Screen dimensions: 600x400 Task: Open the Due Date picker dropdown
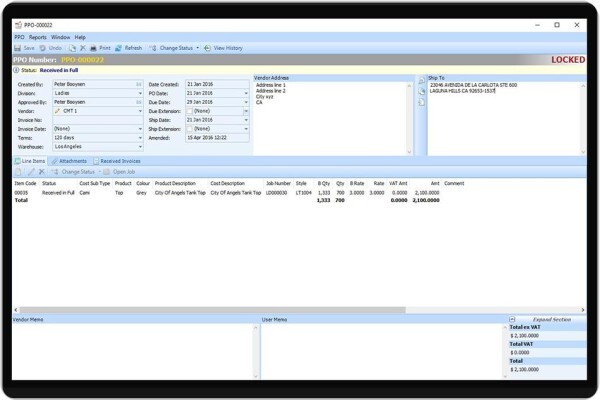click(246, 102)
